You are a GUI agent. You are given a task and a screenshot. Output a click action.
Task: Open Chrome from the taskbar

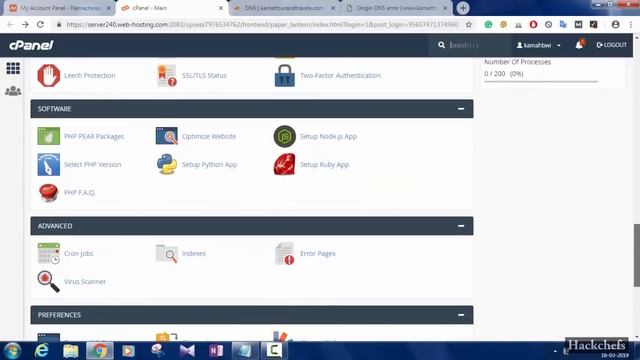click(x=100, y=351)
